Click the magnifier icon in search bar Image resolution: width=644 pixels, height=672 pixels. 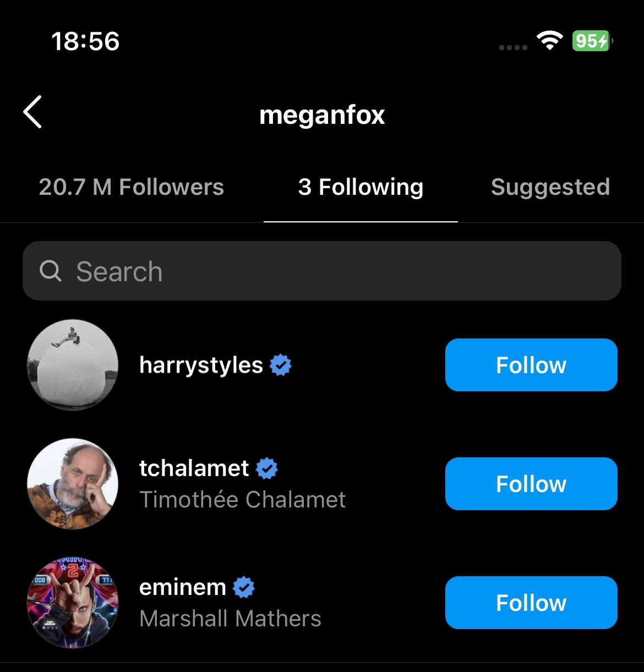[x=51, y=271]
